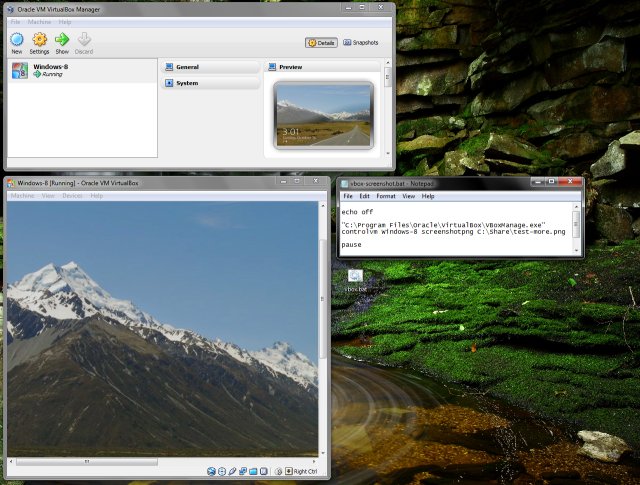Screen dimensions: 640x485
Task: Open Edit menu in Notepad
Action: point(364,196)
